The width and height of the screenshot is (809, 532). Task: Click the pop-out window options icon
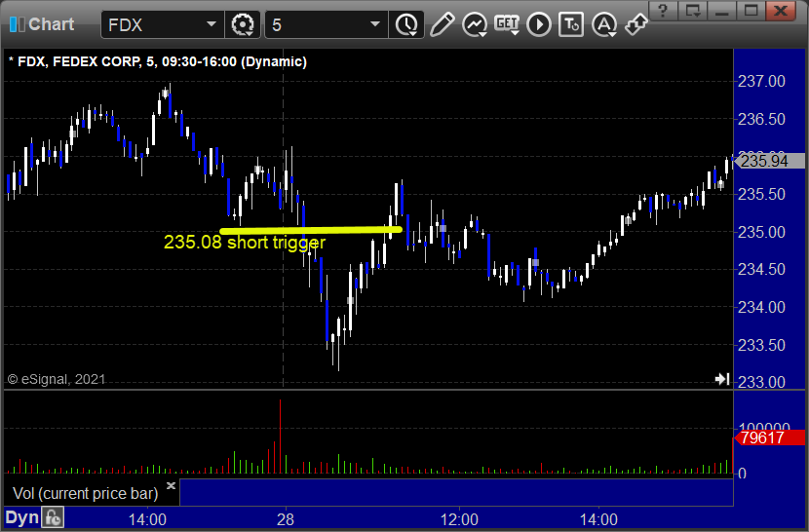click(x=692, y=11)
